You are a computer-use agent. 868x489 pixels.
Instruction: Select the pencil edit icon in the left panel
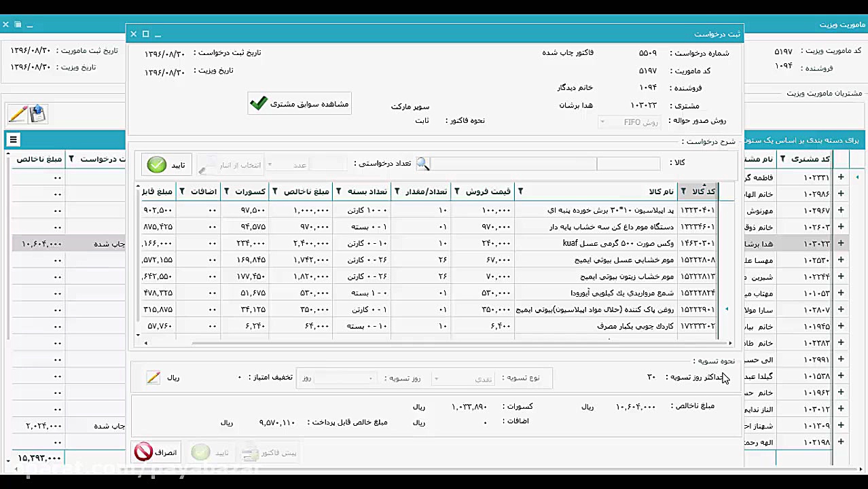[x=16, y=113]
